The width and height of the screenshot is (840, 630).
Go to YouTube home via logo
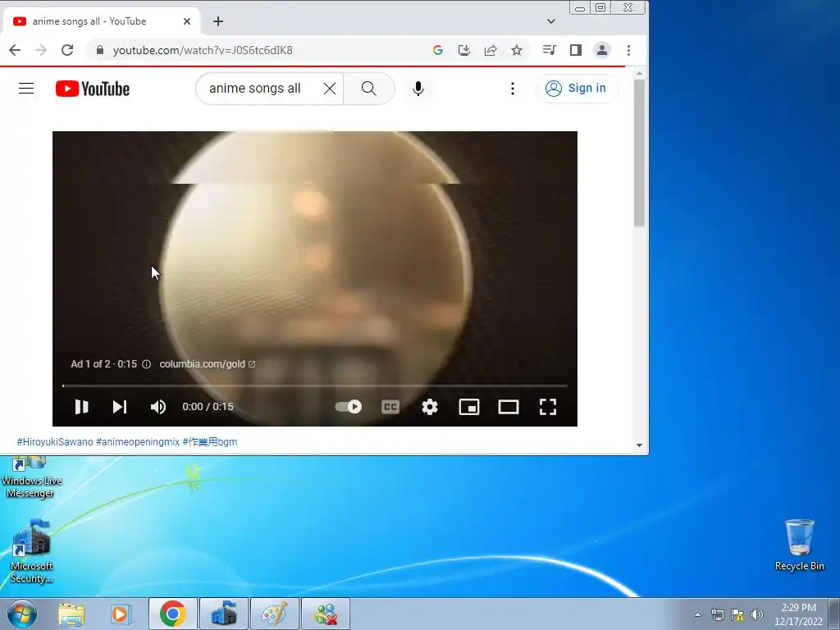pyautogui.click(x=93, y=89)
